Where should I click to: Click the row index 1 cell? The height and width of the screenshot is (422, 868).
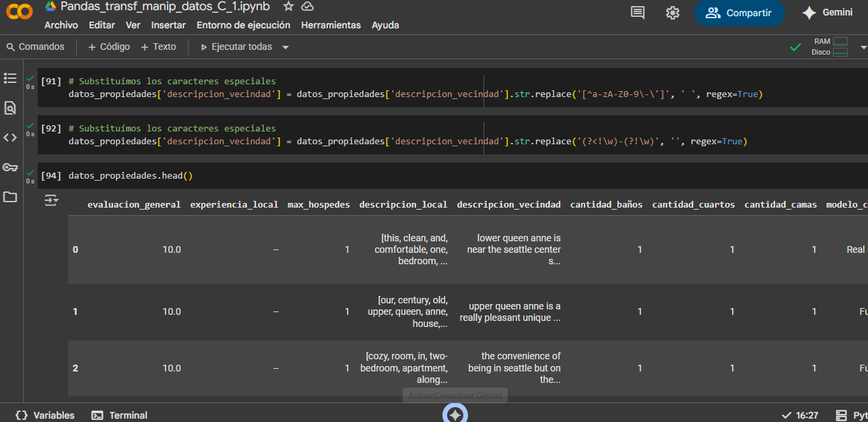(x=75, y=311)
